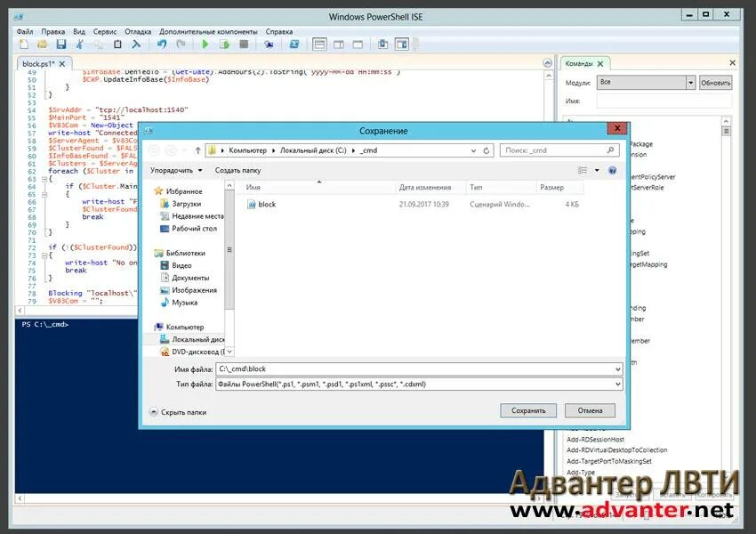The height and width of the screenshot is (534, 756).
Task: Click the Cut scissors icon
Action: click(x=79, y=44)
